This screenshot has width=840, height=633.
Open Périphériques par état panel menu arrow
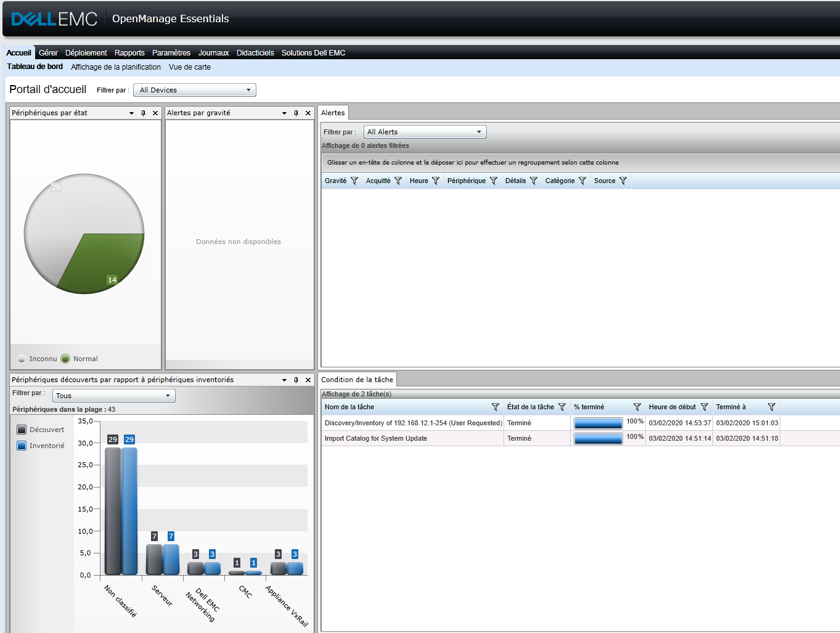131,113
